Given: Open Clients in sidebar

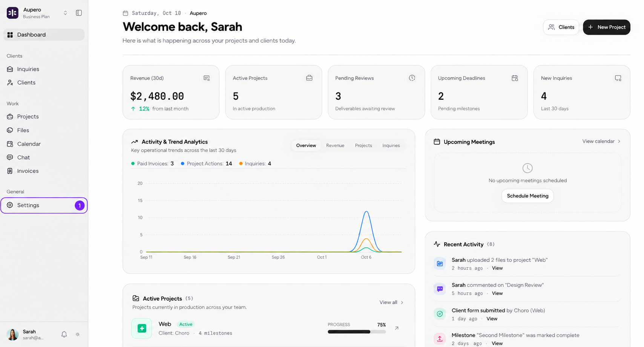Looking at the screenshot, I should coord(44,83).
